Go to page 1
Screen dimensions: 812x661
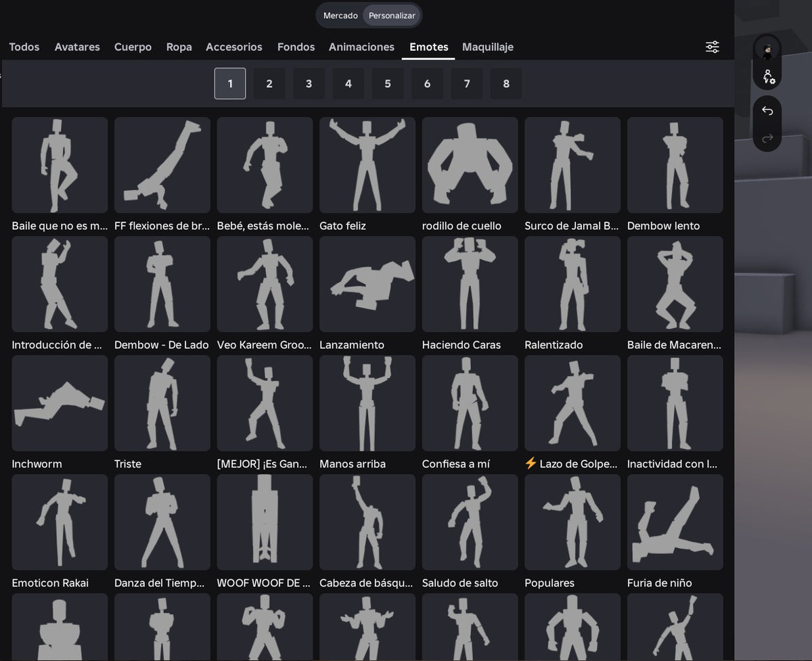(230, 84)
